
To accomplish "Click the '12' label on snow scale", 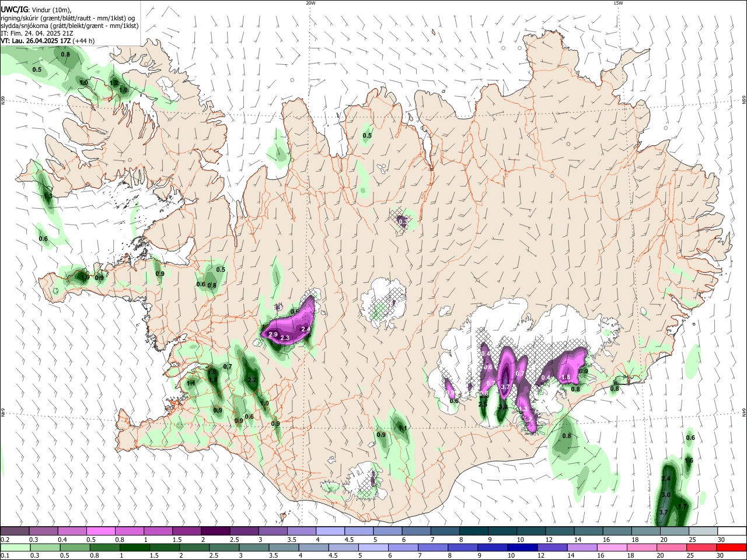I will coord(549,540).
